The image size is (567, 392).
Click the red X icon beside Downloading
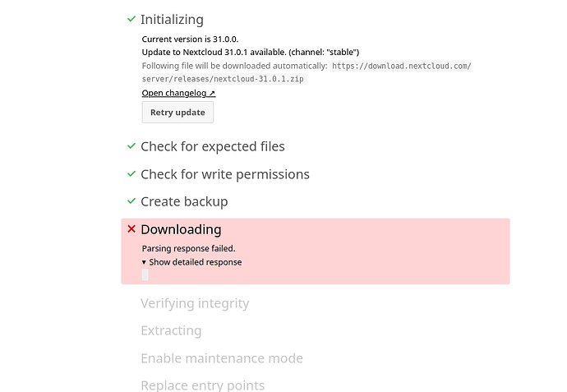pyautogui.click(x=131, y=229)
